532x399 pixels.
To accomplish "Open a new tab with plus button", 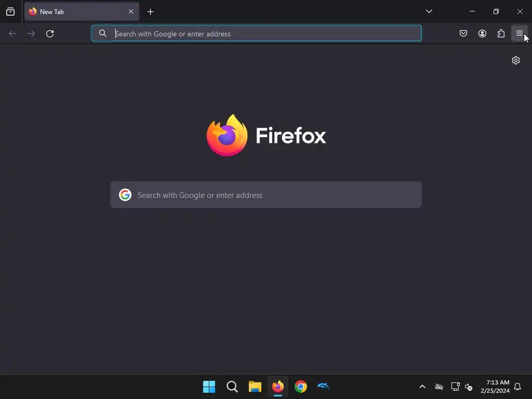I will pos(150,12).
